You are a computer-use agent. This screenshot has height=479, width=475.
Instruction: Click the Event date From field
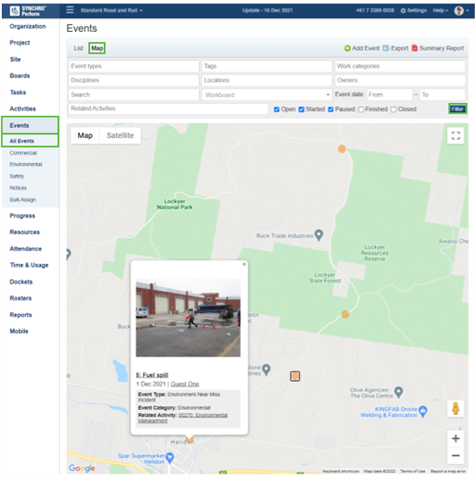[389, 95]
